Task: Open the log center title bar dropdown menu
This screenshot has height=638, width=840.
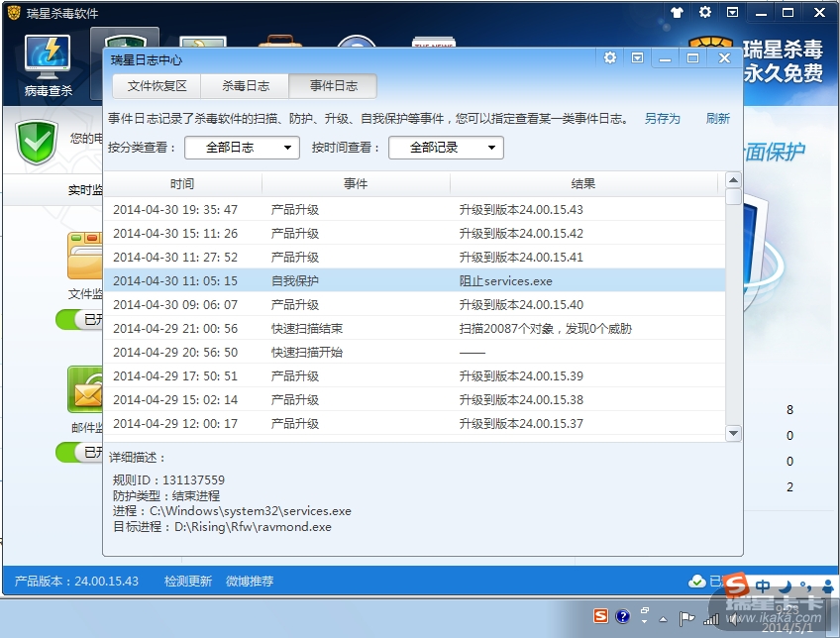Action: pyautogui.click(x=638, y=58)
